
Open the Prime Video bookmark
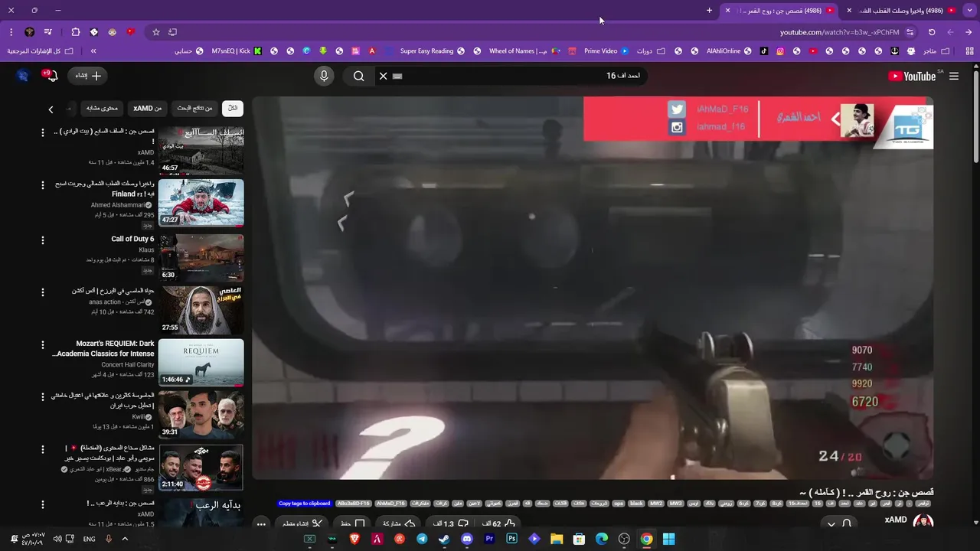click(606, 51)
